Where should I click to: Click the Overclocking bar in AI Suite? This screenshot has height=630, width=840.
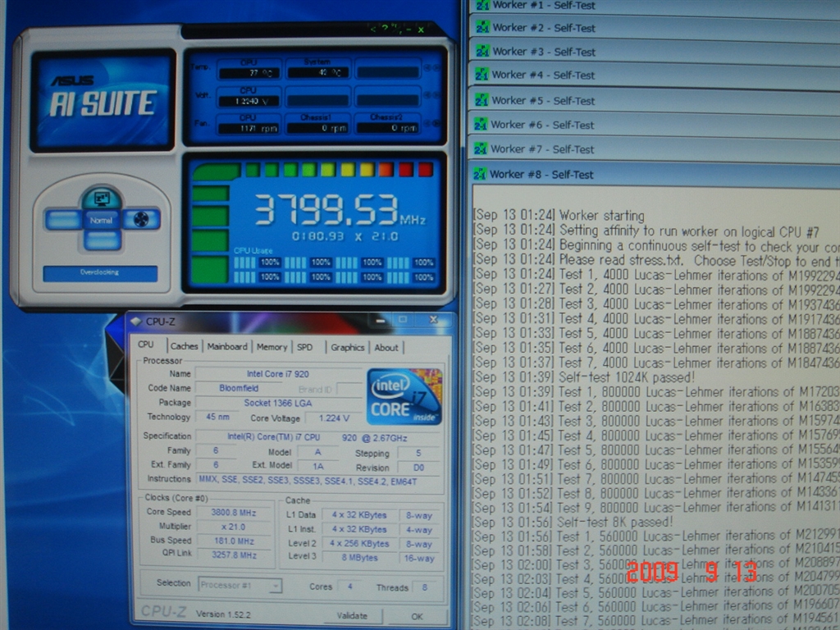(x=100, y=272)
